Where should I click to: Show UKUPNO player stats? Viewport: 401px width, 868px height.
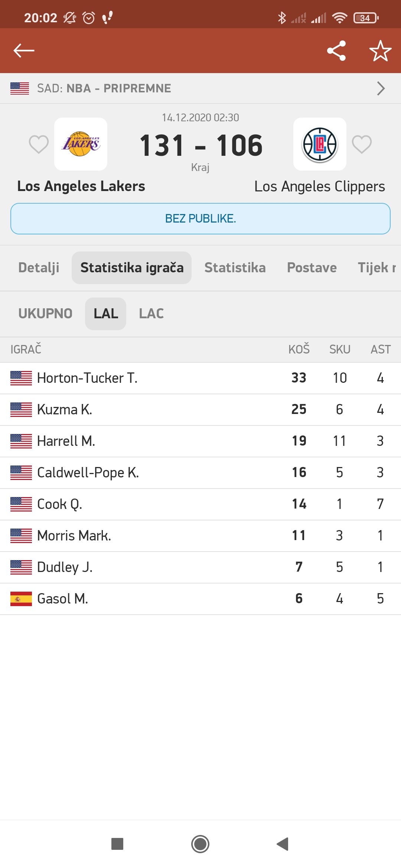[x=45, y=313]
